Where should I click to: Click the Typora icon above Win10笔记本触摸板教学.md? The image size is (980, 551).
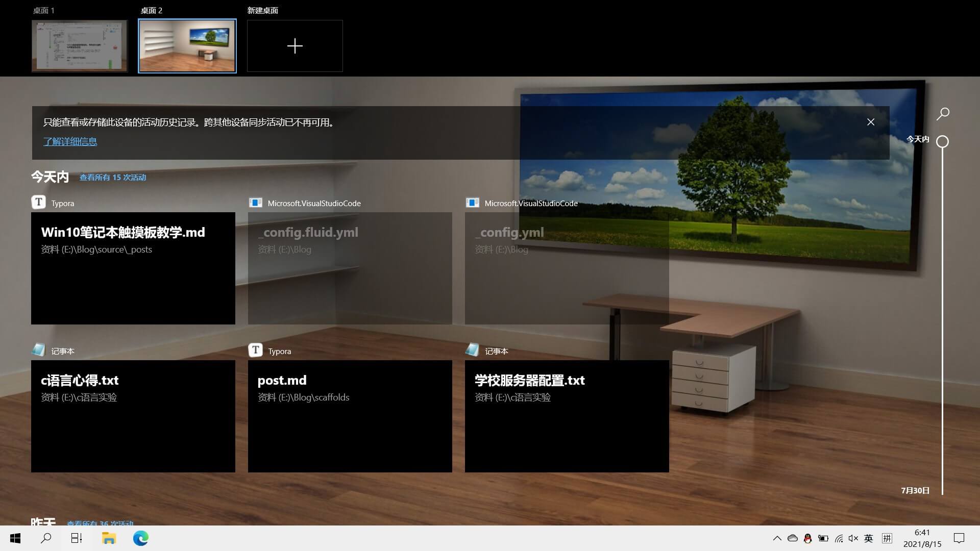click(38, 203)
